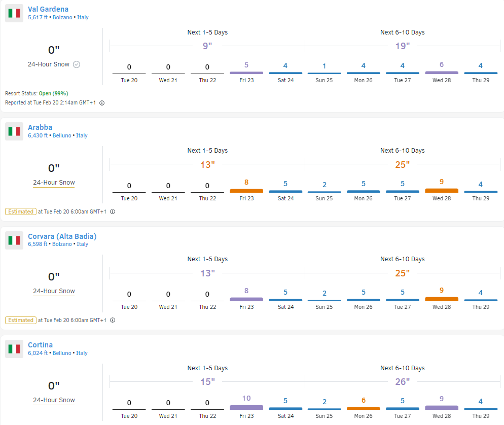Click the Italy flag beside Cortina

pos(14,349)
